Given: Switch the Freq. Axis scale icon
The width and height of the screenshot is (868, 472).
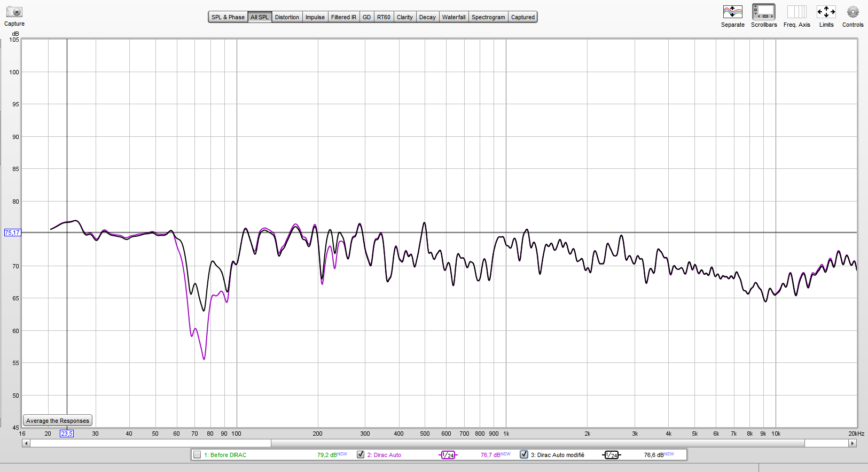Looking at the screenshot, I should (796, 12).
